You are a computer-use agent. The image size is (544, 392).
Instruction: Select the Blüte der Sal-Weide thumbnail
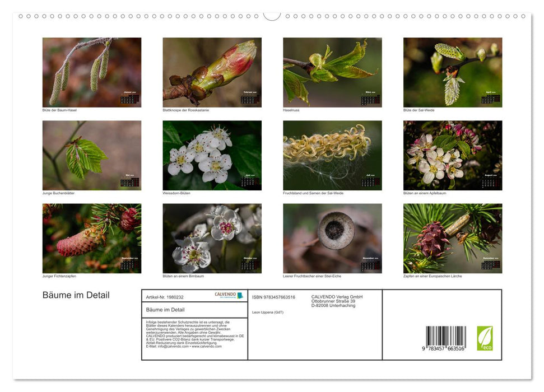click(x=453, y=72)
